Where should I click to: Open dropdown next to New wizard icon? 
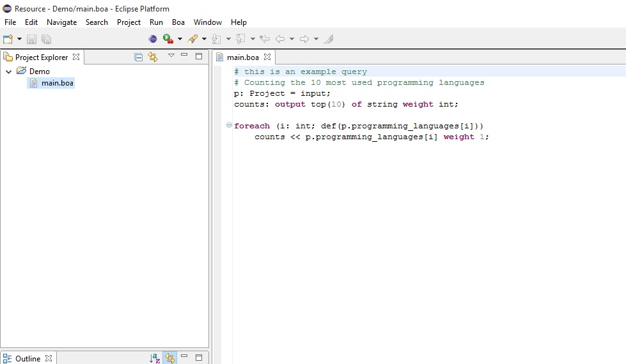[20, 39]
